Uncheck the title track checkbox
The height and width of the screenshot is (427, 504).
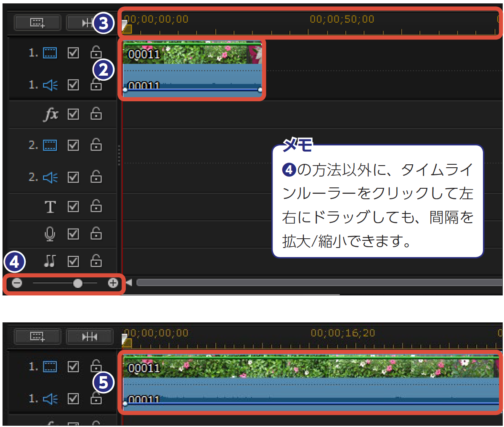pyautogui.click(x=73, y=207)
